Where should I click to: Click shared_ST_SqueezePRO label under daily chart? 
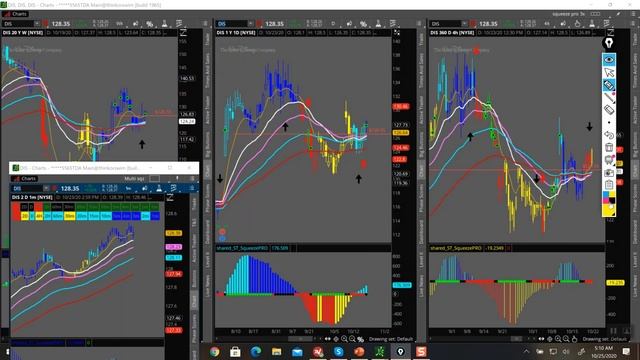click(242, 248)
